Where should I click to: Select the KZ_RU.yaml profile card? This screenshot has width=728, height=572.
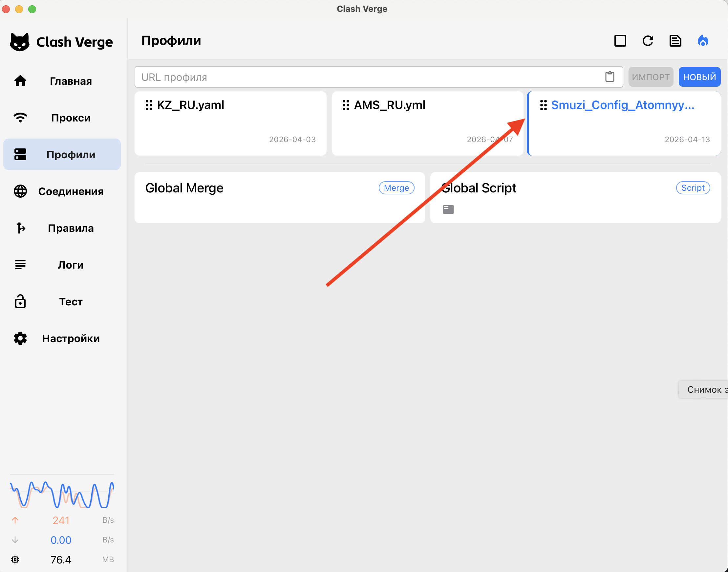pyautogui.click(x=231, y=123)
